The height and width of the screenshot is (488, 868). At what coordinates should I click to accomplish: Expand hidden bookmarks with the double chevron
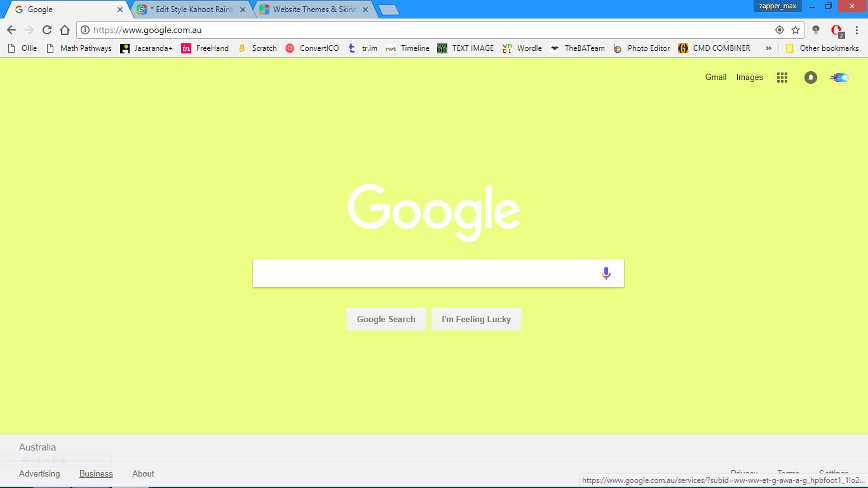(768, 48)
